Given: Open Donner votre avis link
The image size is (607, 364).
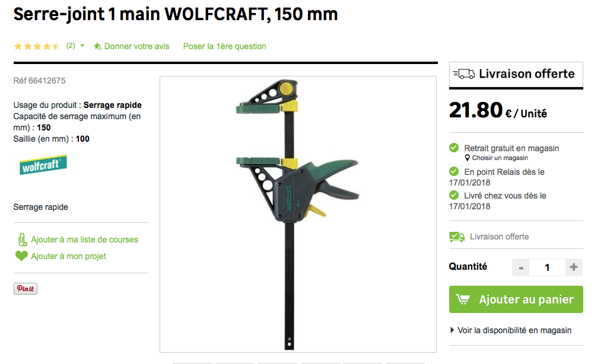Looking at the screenshot, I should pos(136,46).
